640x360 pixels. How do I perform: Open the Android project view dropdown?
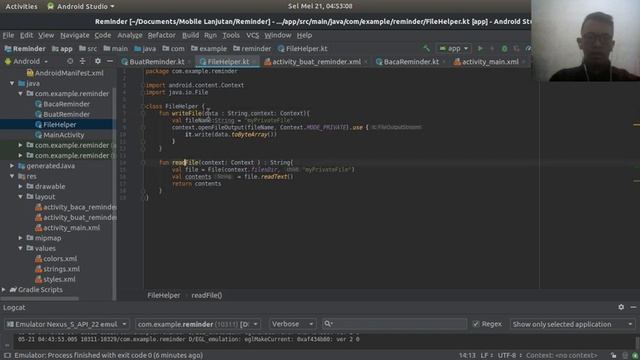click(27, 61)
